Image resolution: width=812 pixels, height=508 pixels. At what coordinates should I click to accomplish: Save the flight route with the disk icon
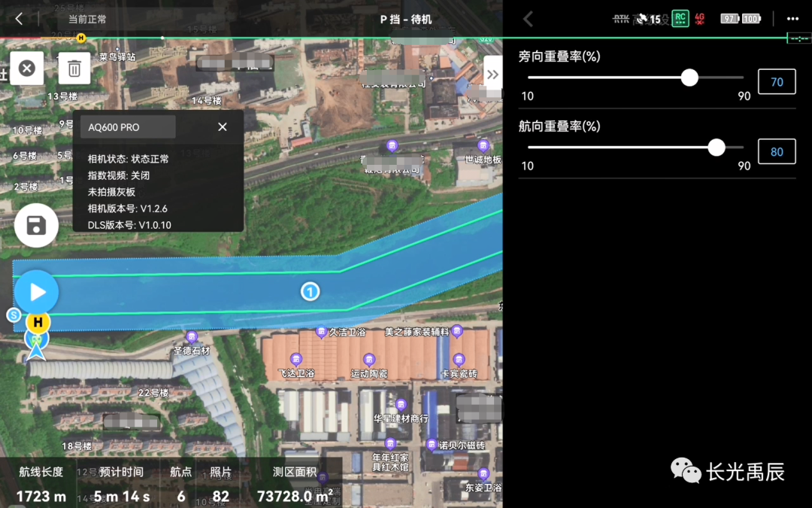(36, 225)
